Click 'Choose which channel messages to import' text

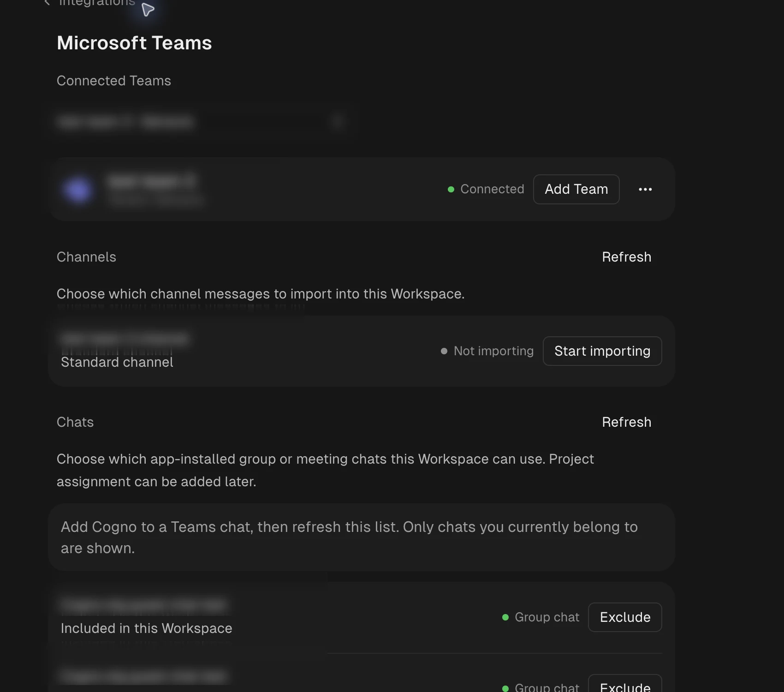[x=261, y=294]
